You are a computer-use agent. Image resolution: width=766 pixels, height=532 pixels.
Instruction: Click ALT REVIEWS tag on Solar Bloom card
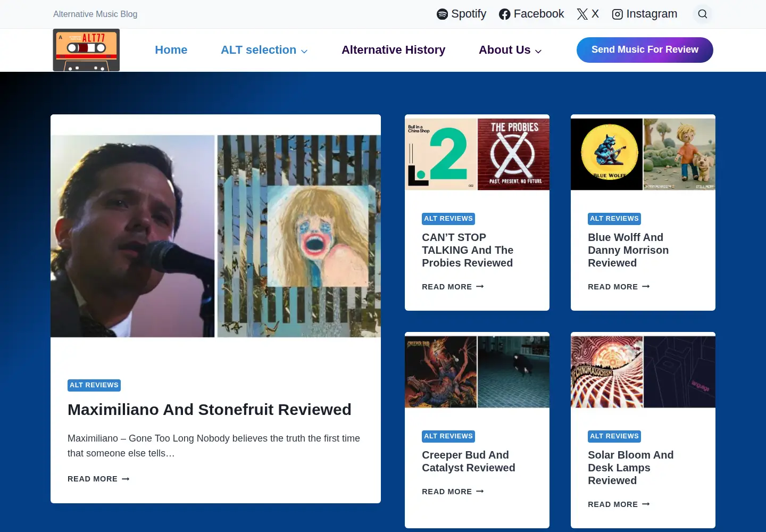[614, 436]
